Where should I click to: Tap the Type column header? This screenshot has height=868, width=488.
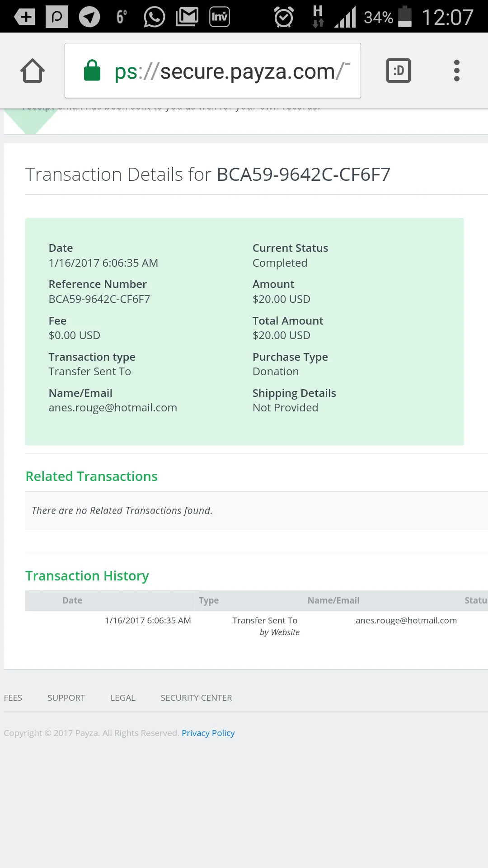click(x=209, y=600)
